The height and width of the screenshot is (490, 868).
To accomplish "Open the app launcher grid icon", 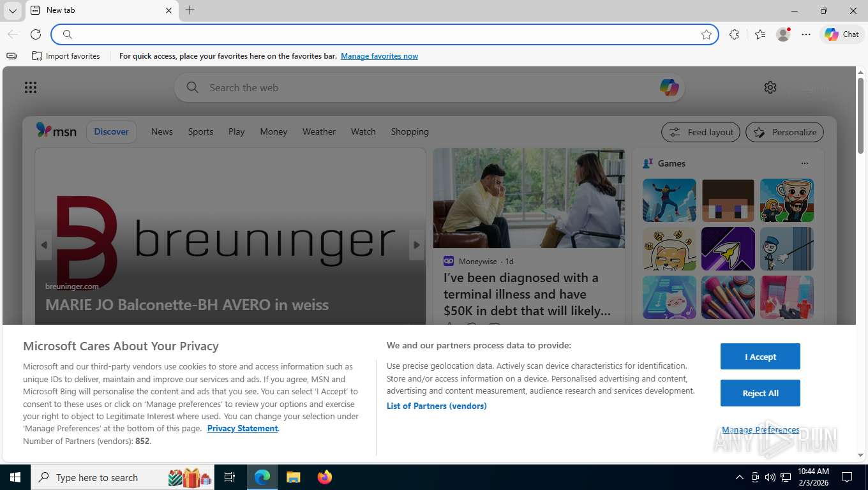I will 31,87.
